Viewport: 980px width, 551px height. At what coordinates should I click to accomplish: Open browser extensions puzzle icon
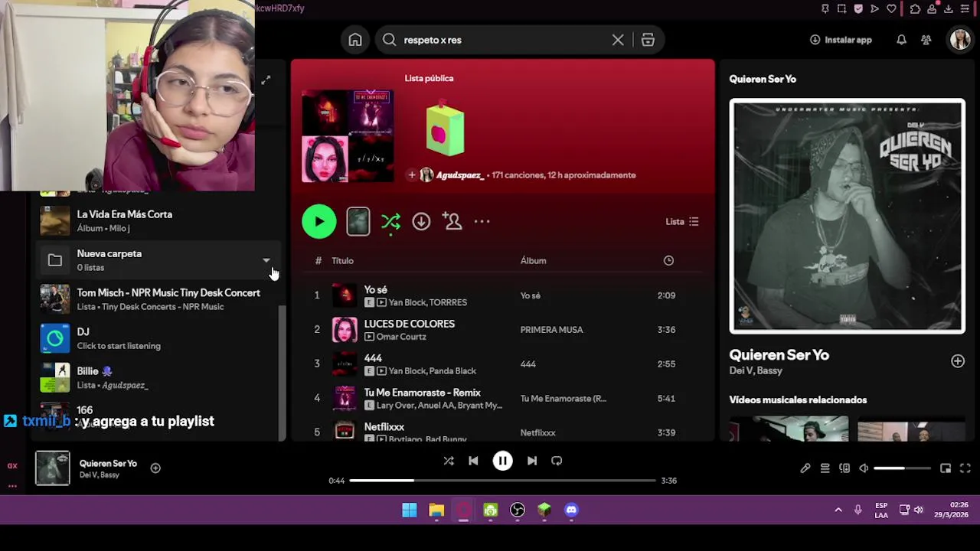click(x=915, y=9)
